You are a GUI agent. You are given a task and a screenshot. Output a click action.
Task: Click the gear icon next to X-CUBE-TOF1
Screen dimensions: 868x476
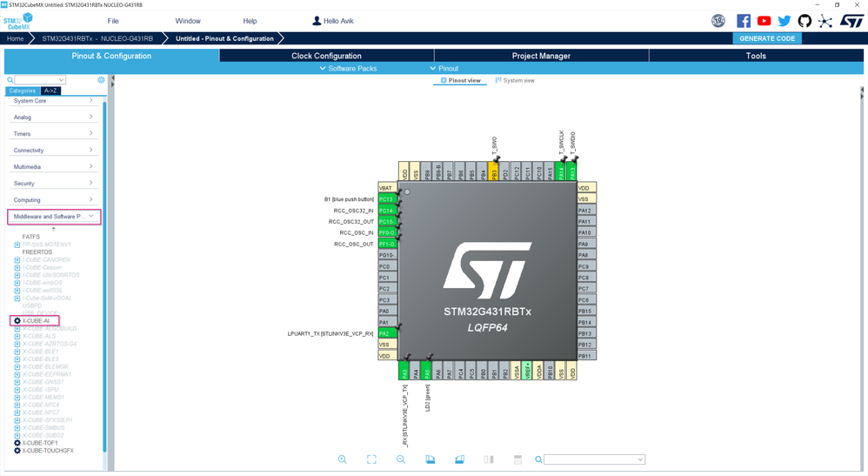pyautogui.click(x=17, y=443)
